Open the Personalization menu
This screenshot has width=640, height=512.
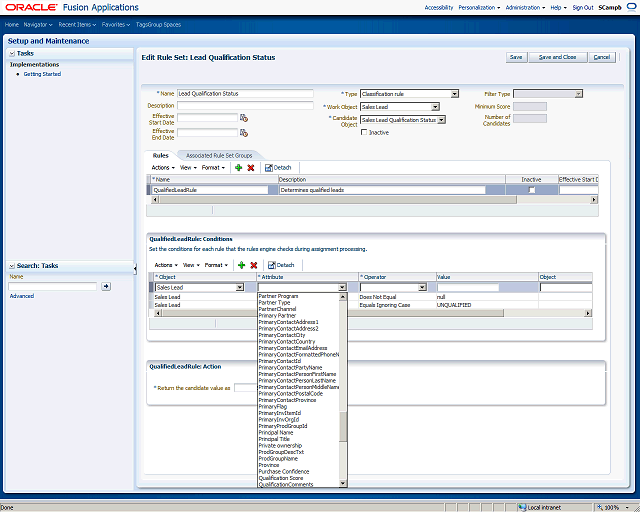click(479, 7)
